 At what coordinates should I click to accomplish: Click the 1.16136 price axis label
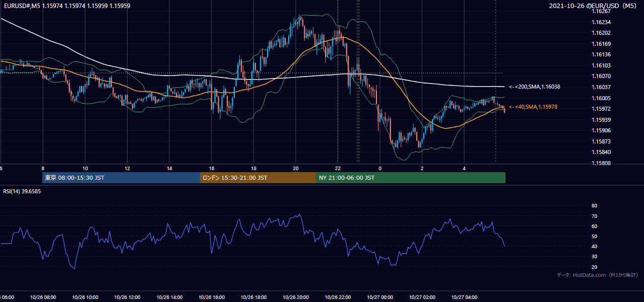click(601, 54)
